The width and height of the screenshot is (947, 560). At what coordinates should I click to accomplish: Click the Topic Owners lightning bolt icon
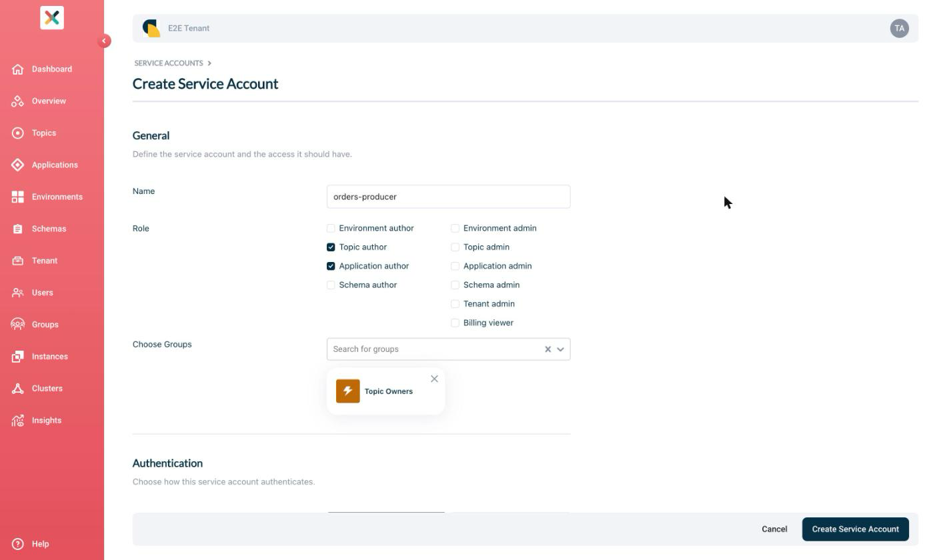pyautogui.click(x=347, y=391)
